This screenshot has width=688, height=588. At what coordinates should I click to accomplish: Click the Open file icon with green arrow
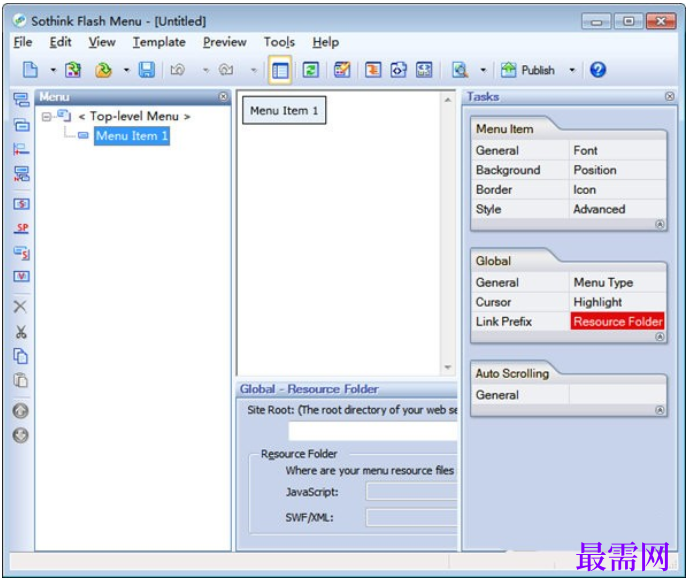(x=104, y=70)
